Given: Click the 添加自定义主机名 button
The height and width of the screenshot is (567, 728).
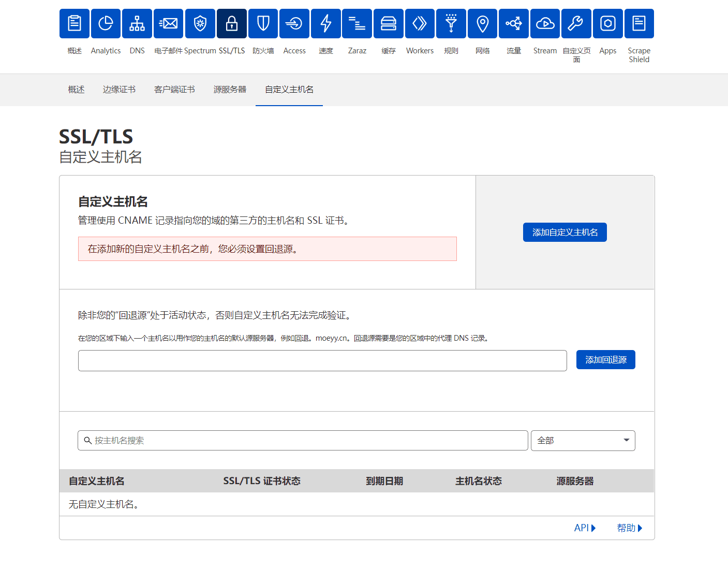Looking at the screenshot, I should click(564, 232).
